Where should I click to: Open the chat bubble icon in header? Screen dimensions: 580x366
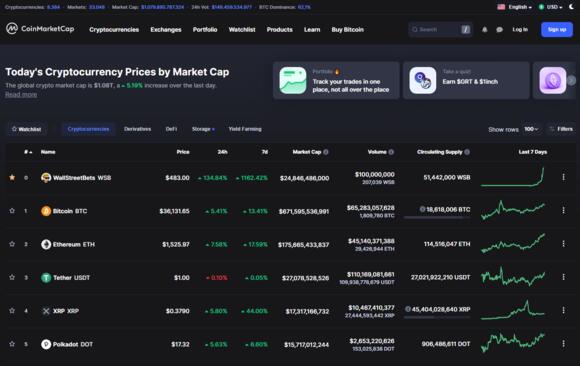[499, 30]
